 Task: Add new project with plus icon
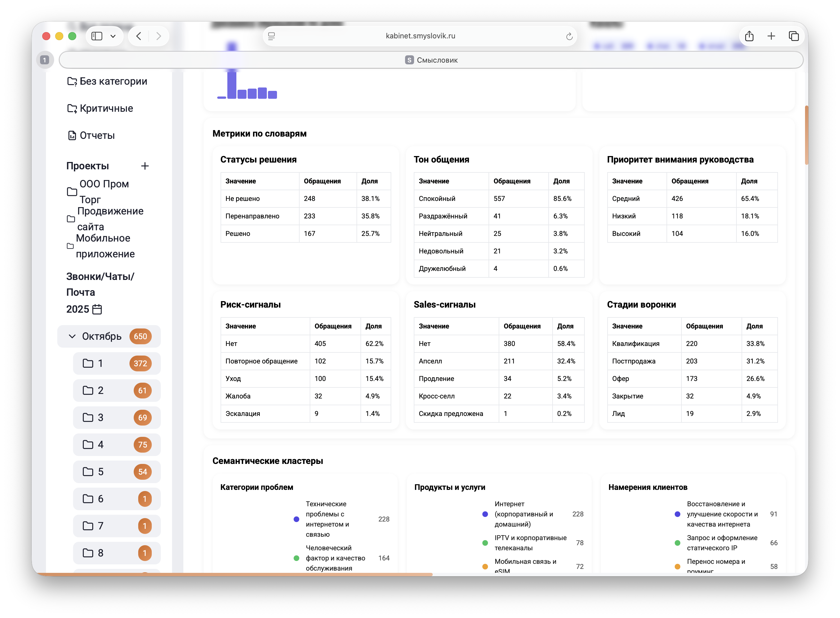coord(145,166)
